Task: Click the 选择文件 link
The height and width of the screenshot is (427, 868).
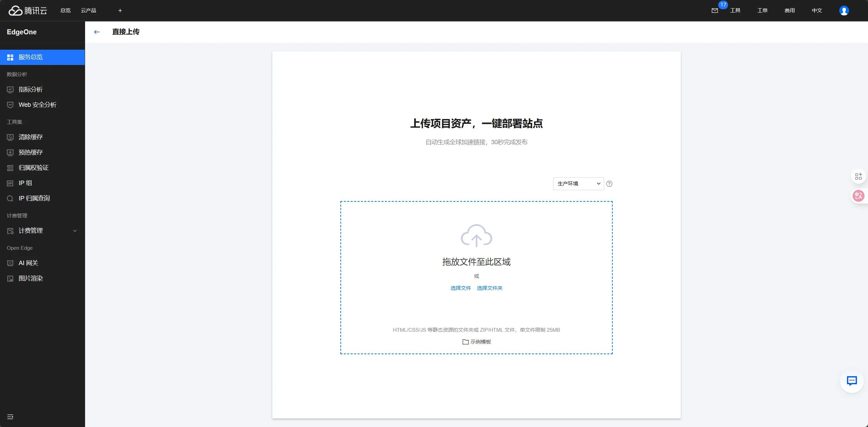Action: tap(461, 288)
